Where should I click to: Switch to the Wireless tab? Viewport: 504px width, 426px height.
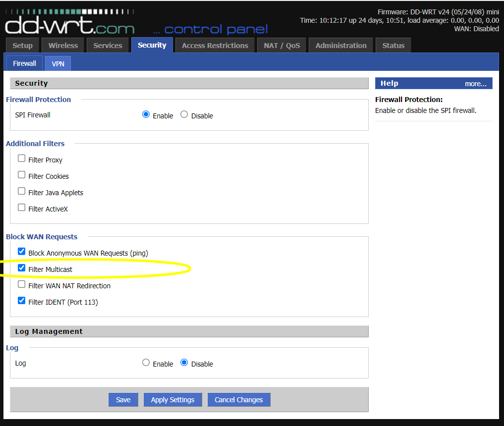point(63,46)
